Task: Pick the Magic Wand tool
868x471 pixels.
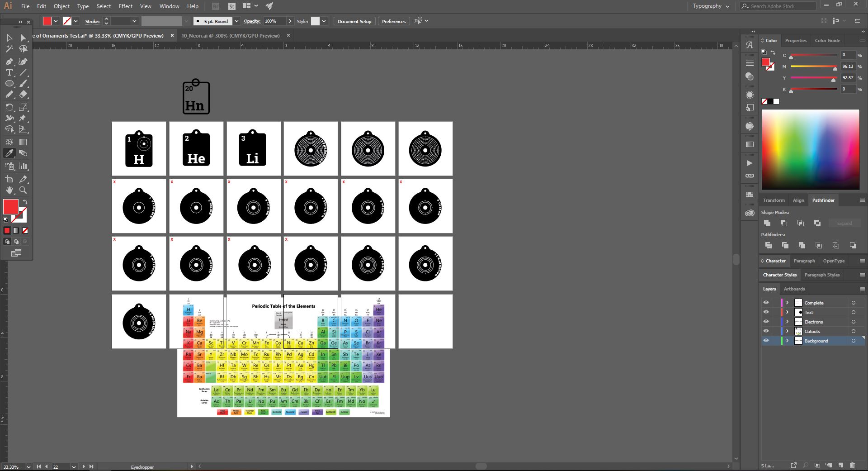Action: click(9, 49)
